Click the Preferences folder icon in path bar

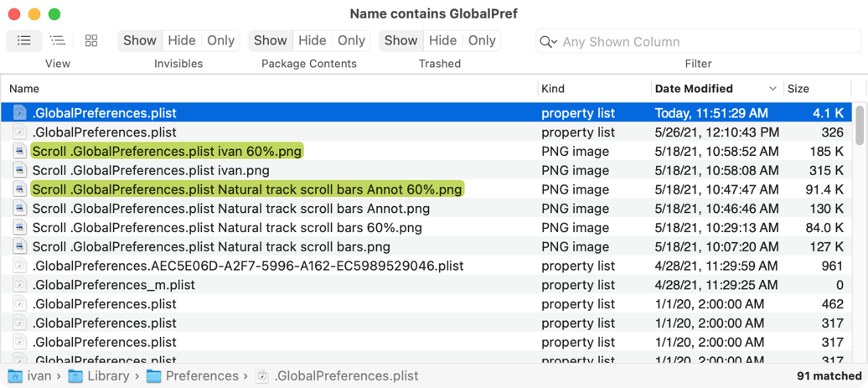coord(154,376)
